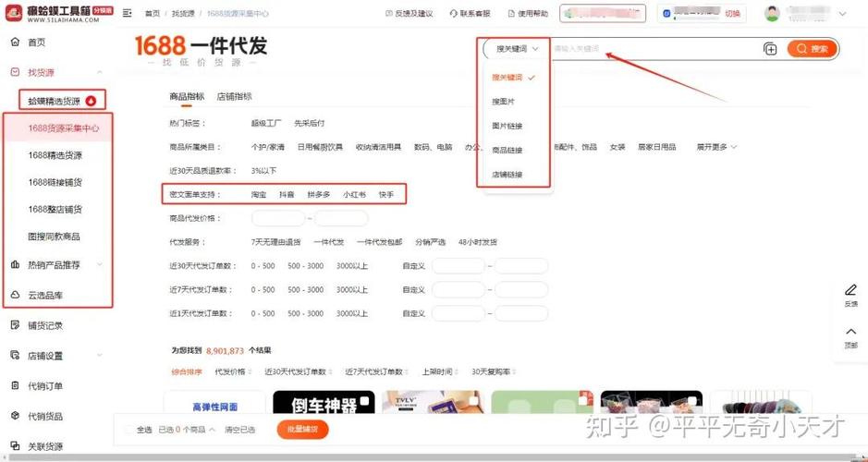Expand 展开更多 categories
This screenshot has height=462, width=868.
pos(717,147)
